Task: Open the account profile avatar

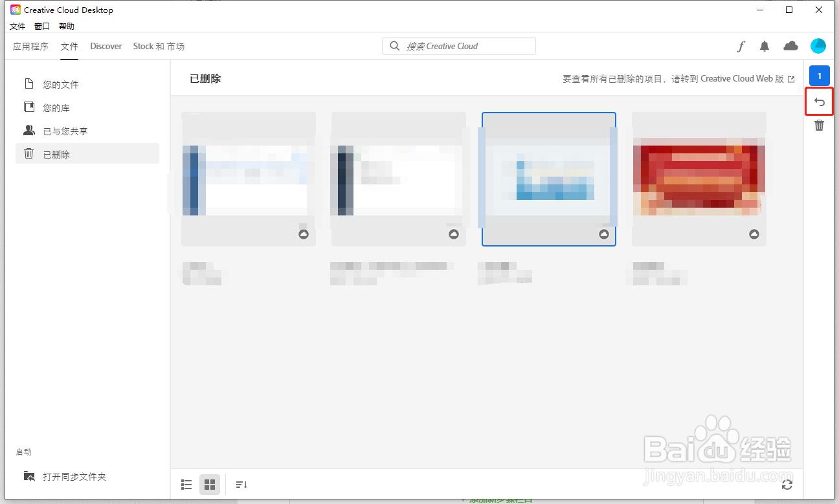Action: coord(818,46)
